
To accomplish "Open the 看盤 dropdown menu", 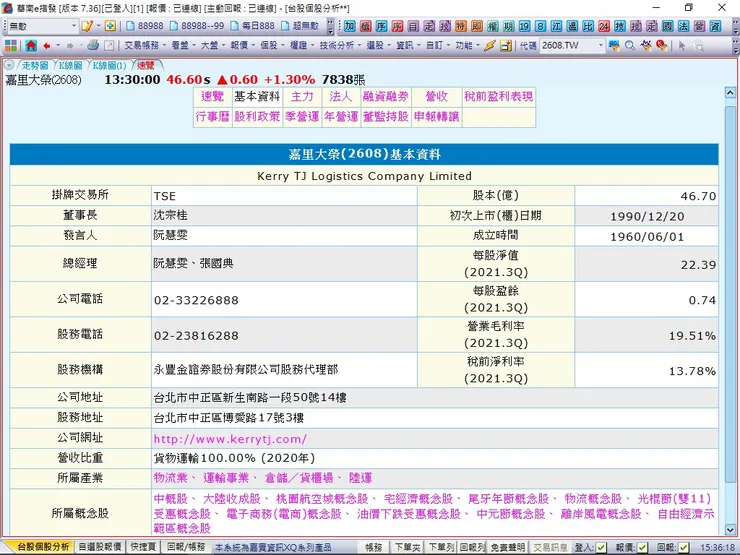I will pos(183,46).
